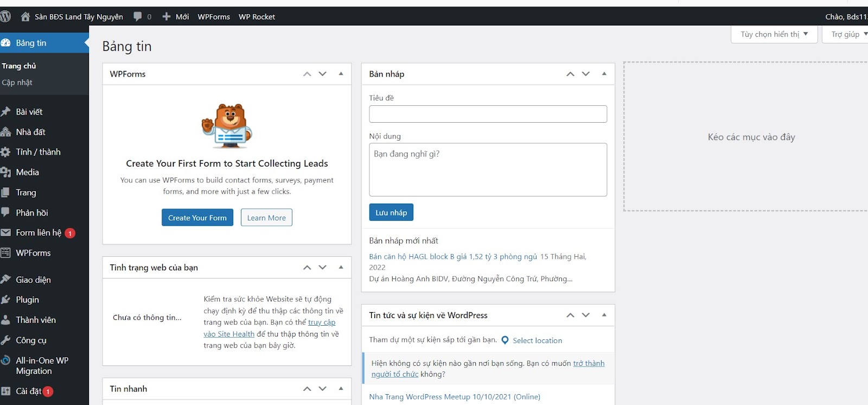Image resolution: width=868 pixels, height=405 pixels.
Task: Open Giao diện appearance menu
Action: (33, 280)
